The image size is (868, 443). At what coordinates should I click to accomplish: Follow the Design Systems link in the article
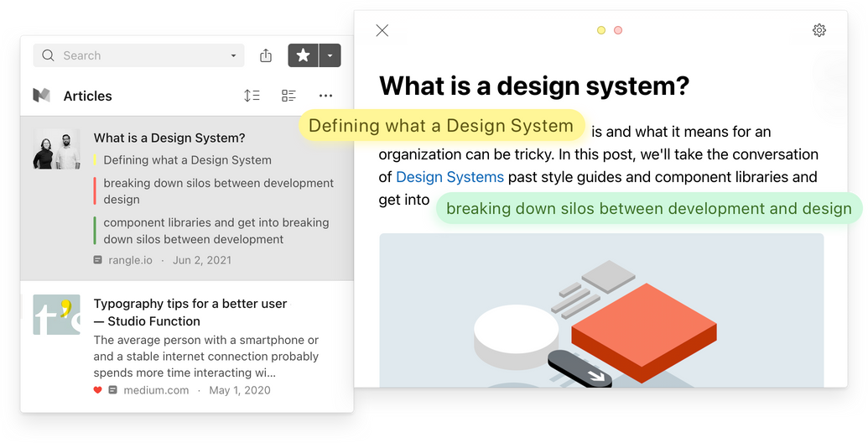tap(450, 177)
